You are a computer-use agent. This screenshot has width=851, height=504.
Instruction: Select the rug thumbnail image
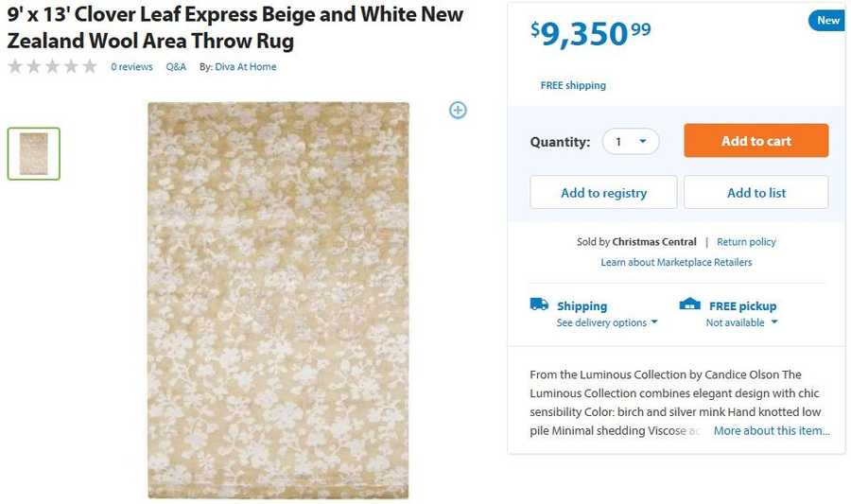point(34,153)
